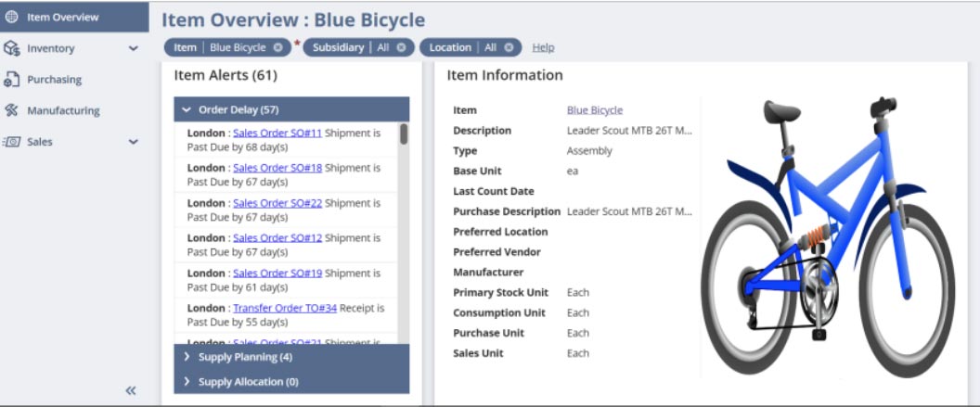Click the Item Overview globe icon
The width and height of the screenshot is (980, 407).
11,17
